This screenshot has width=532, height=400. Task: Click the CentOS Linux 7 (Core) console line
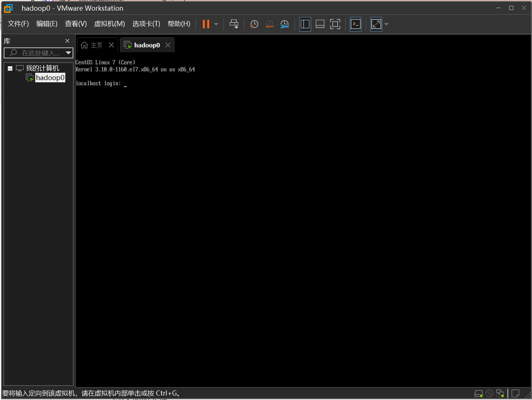105,62
